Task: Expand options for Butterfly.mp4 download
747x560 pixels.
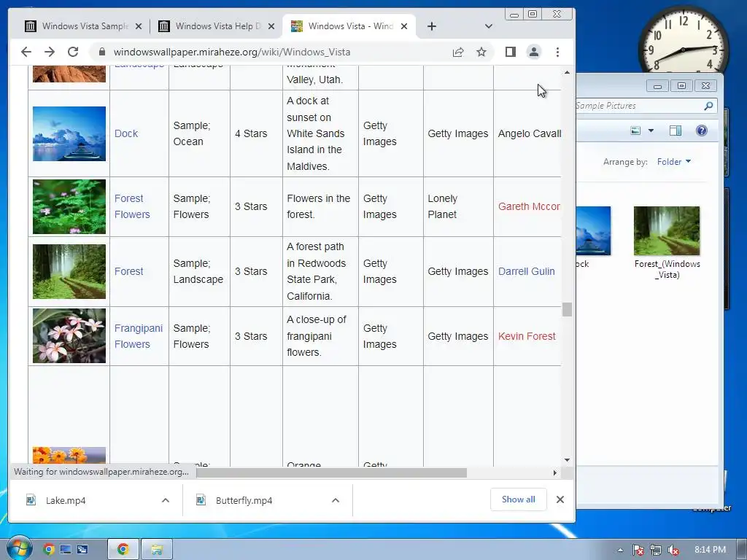Action: (336, 500)
